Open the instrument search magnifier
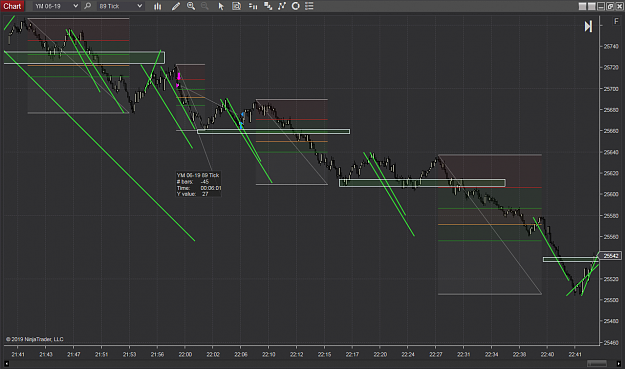Viewport: 625px width, 369px height. pyautogui.click(x=88, y=6)
